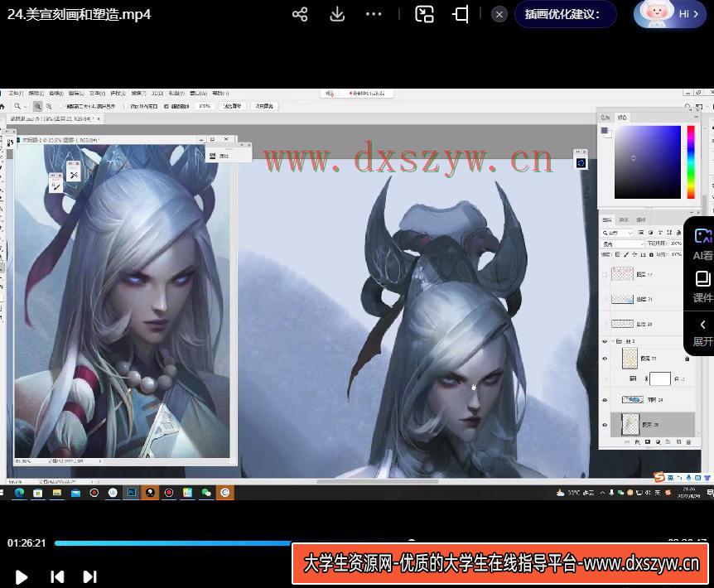Open the 3D menu
714x588 pixels.
[x=157, y=94]
